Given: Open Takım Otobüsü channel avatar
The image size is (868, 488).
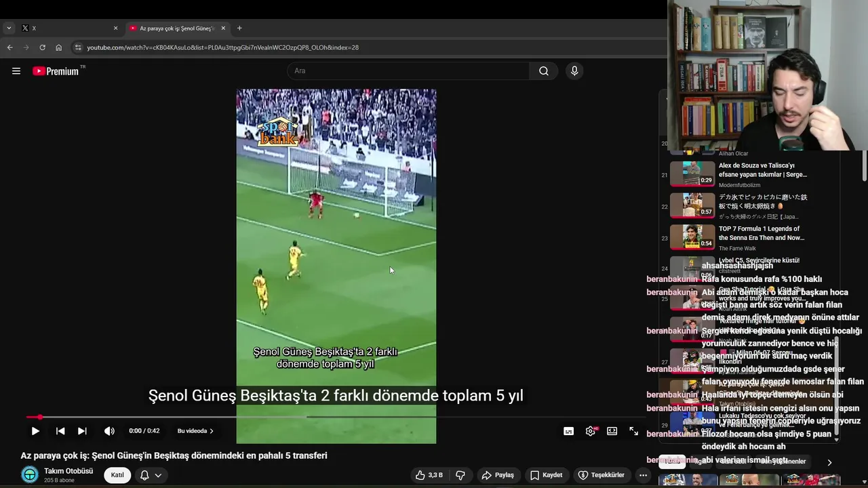Looking at the screenshot, I should [30, 475].
